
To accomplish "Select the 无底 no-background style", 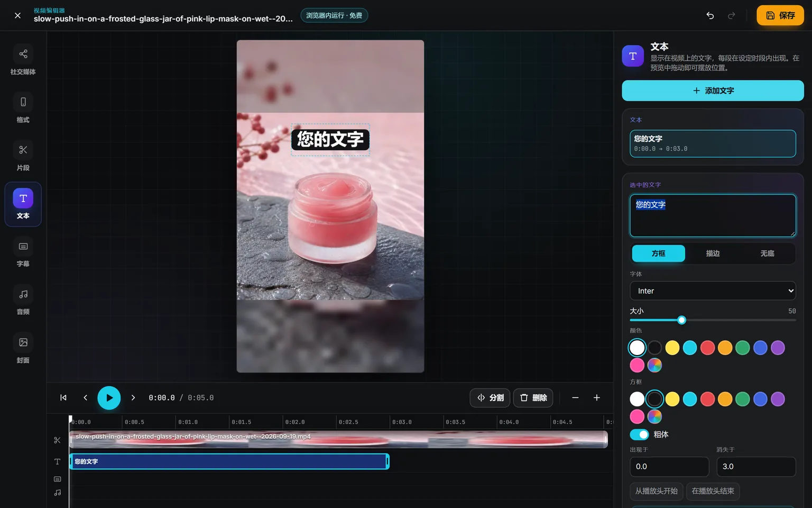I will (x=767, y=253).
